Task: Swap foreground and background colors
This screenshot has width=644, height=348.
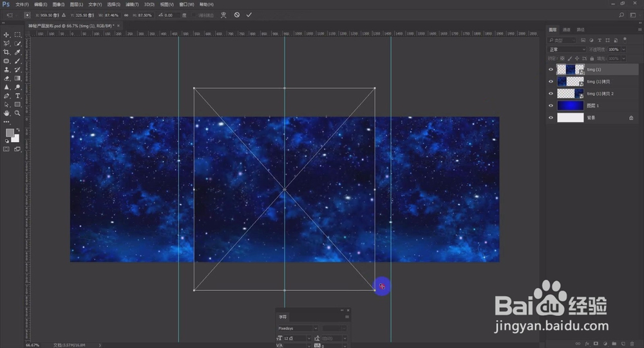Action: (x=17, y=130)
